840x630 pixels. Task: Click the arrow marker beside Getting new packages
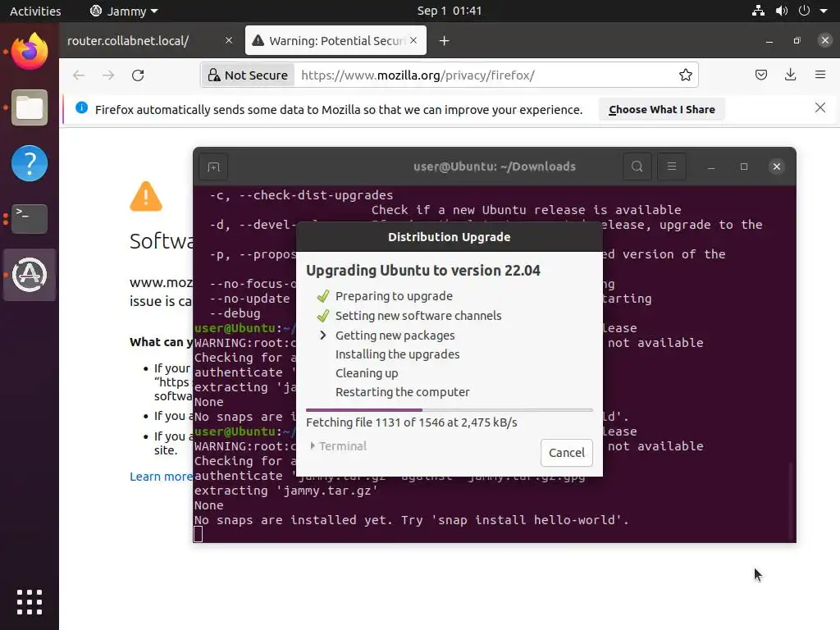pos(322,336)
